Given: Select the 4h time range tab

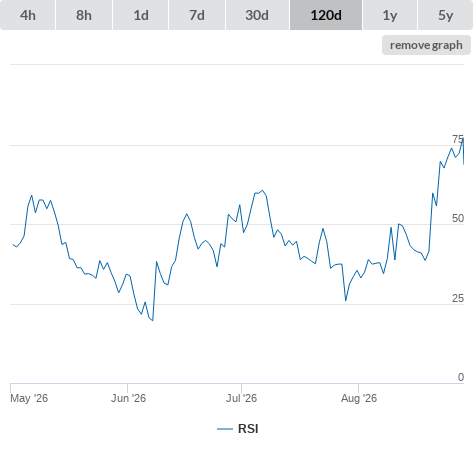Looking at the screenshot, I should pos(28,15).
